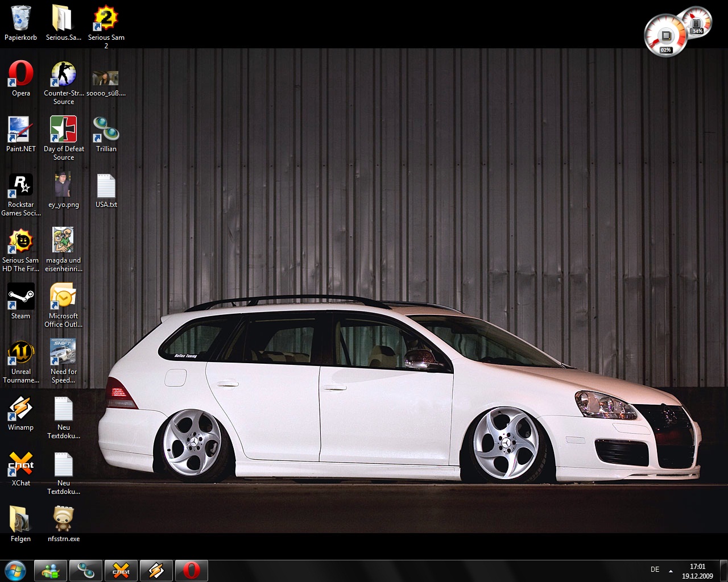Click the Counter-Strike Source icon

(63, 74)
